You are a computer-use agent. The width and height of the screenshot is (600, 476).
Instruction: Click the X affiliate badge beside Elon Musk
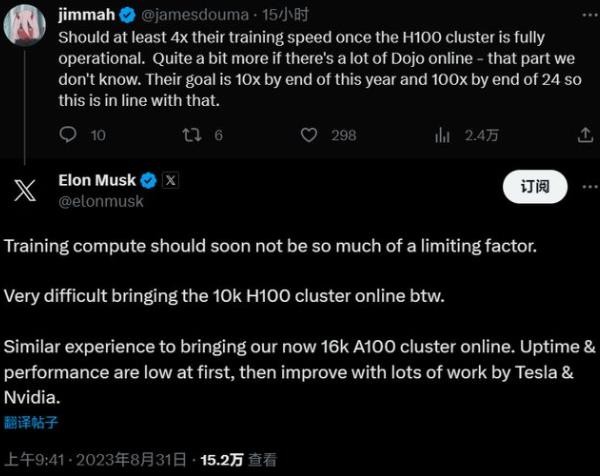170,181
